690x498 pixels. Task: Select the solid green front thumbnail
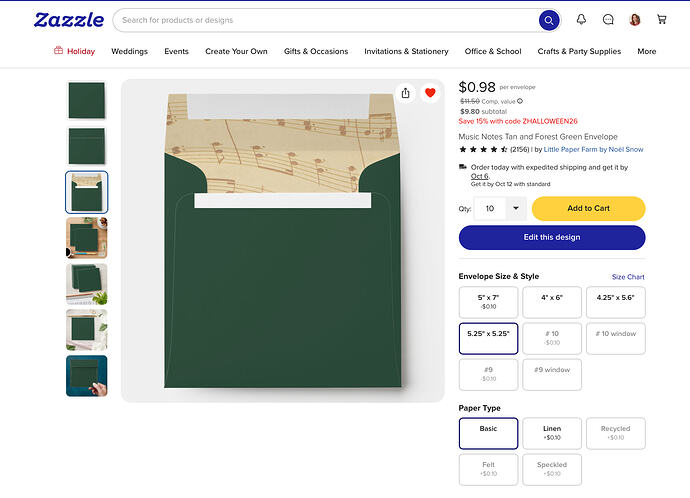pos(87,100)
